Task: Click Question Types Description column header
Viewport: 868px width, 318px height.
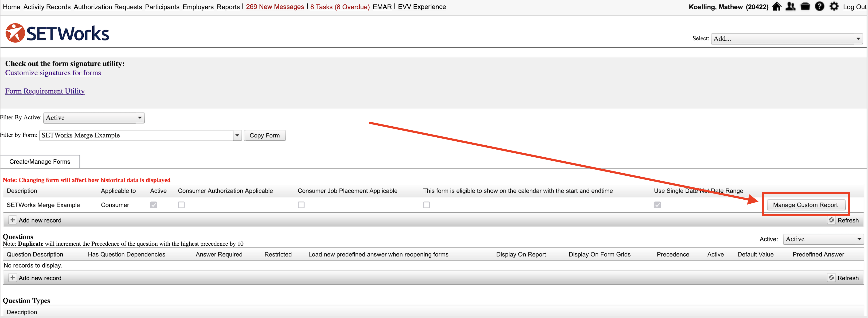Action: [22, 312]
